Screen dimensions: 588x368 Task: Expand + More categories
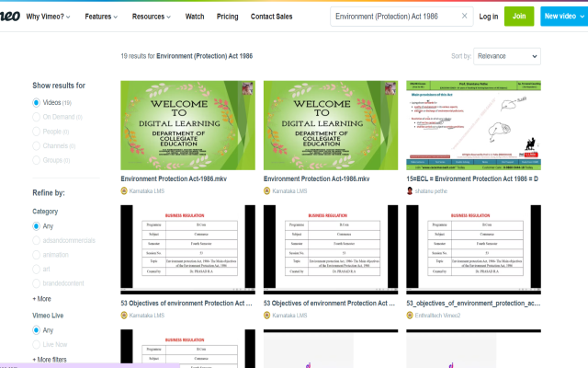pos(41,299)
